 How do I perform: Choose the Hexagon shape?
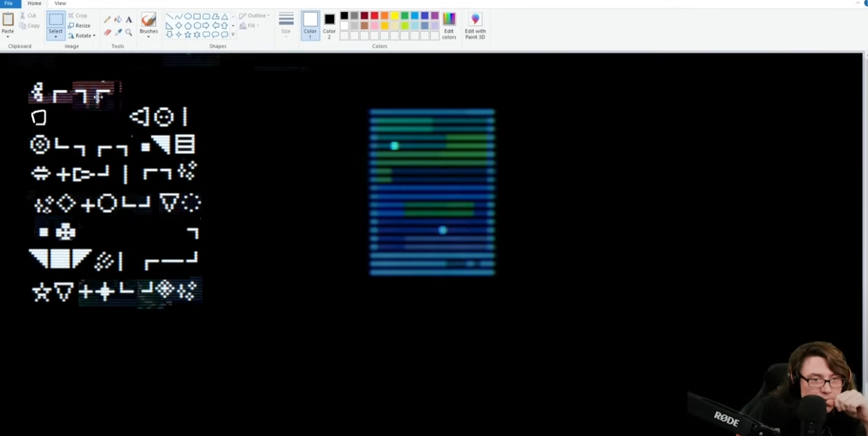[197, 26]
